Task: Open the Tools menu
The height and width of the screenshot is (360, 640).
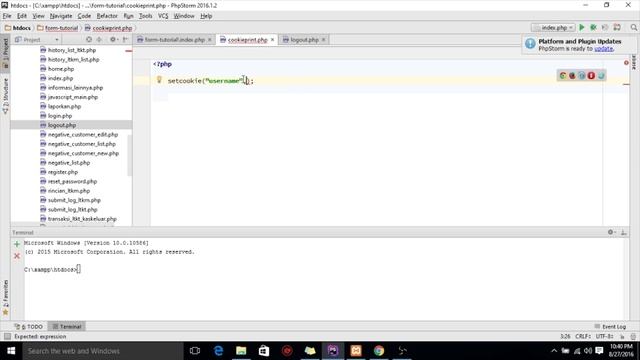Action: 145,16
